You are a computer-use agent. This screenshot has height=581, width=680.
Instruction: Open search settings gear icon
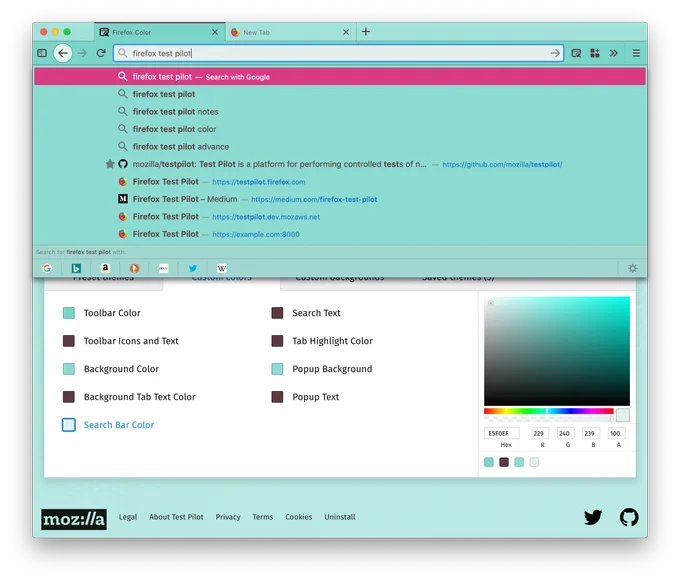pyautogui.click(x=633, y=268)
